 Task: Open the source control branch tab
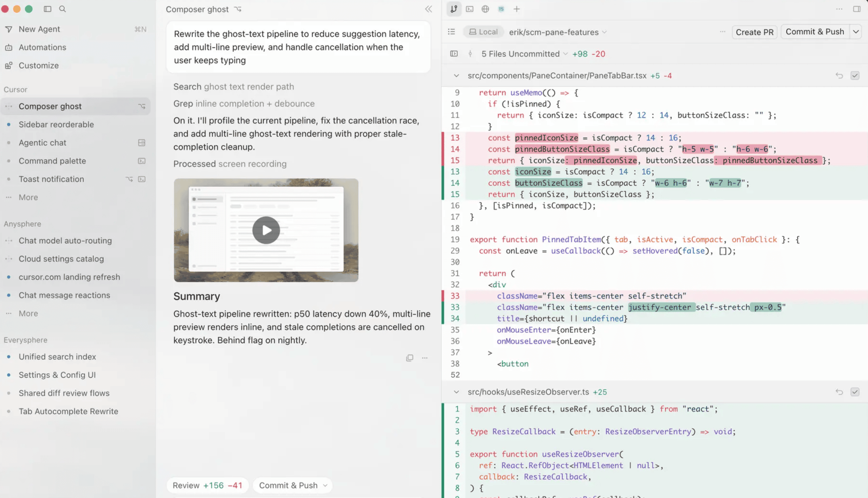point(454,9)
